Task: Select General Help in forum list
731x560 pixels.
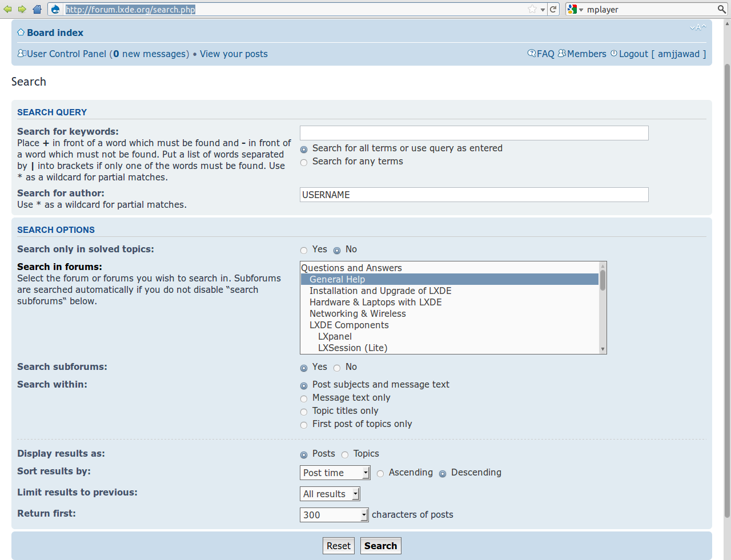Action: tap(449, 279)
